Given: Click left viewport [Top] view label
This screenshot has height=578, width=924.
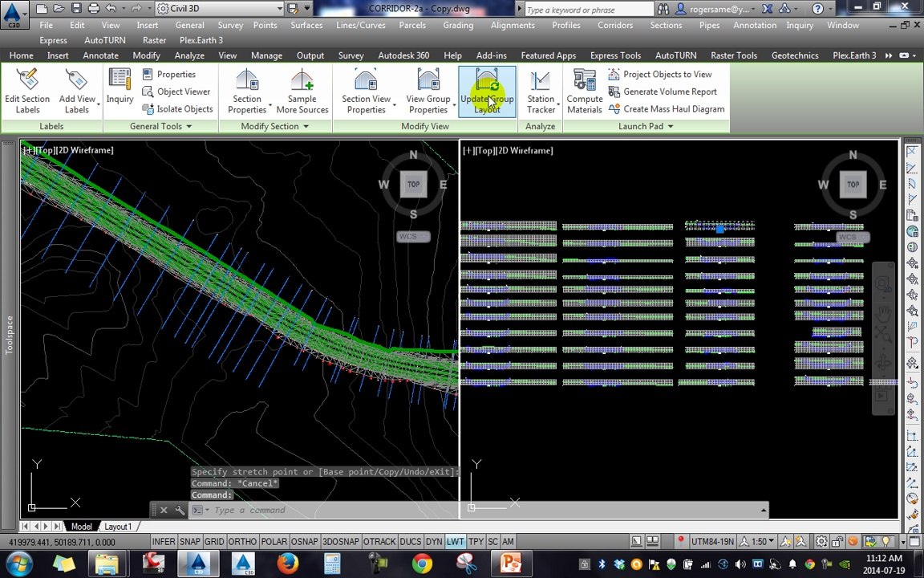Looking at the screenshot, I should [x=46, y=150].
